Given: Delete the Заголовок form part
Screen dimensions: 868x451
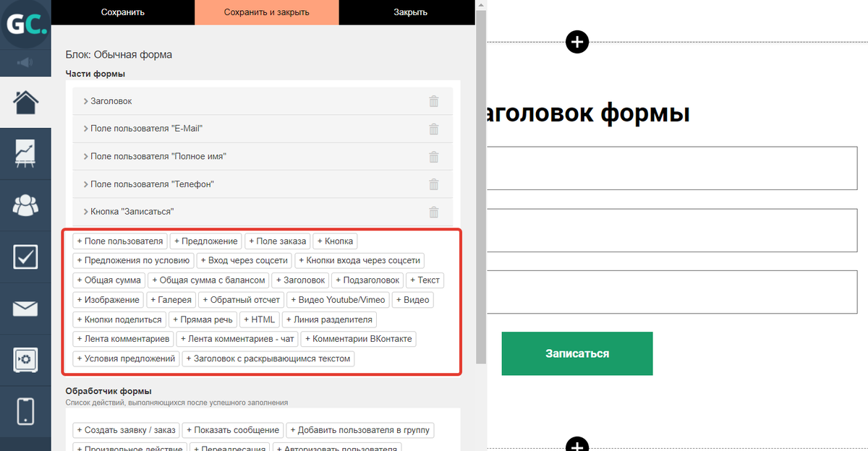Looking at the screenshot, I should [434, 101].
